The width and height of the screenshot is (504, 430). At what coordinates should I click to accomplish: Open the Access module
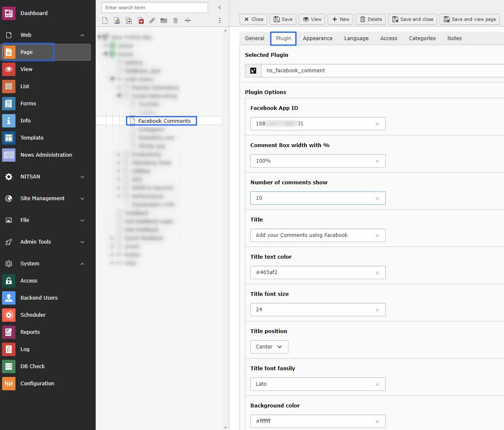(x=46, y=281)
